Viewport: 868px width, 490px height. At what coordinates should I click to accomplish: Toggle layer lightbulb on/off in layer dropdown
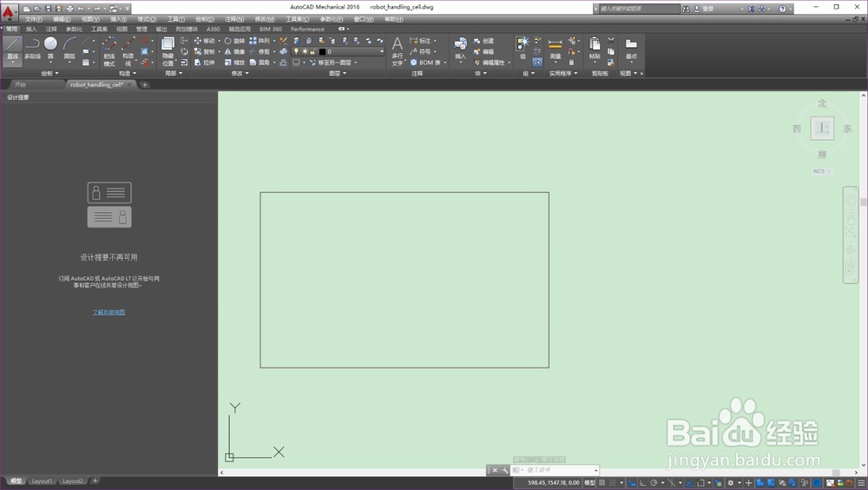pos(296,51)
